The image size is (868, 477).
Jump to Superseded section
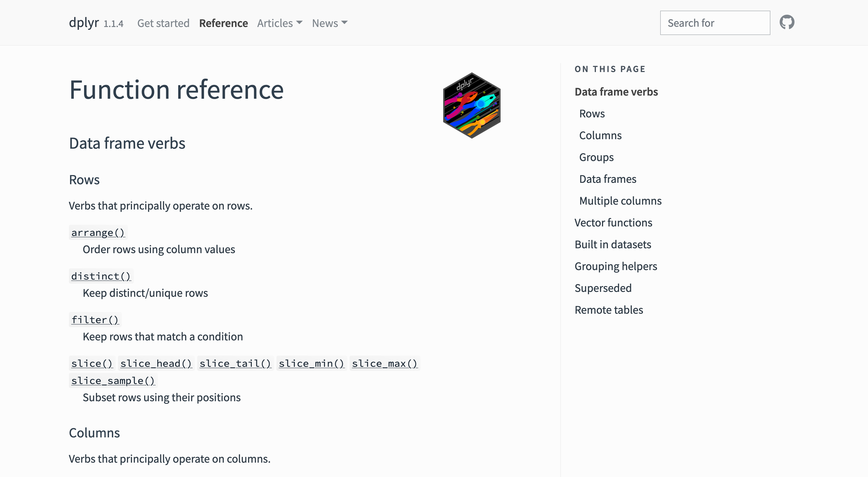click(x=603, y=288)
